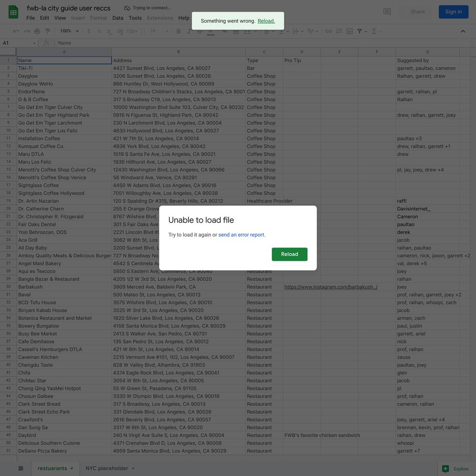476x476 pixels.
Task: Open the text rotation dropdown
Action: 312,31
